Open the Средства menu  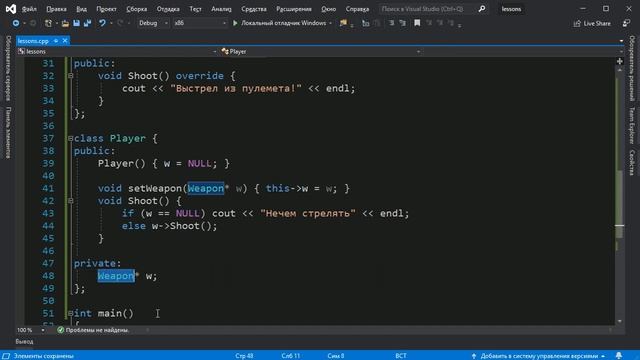coord(253,9)
